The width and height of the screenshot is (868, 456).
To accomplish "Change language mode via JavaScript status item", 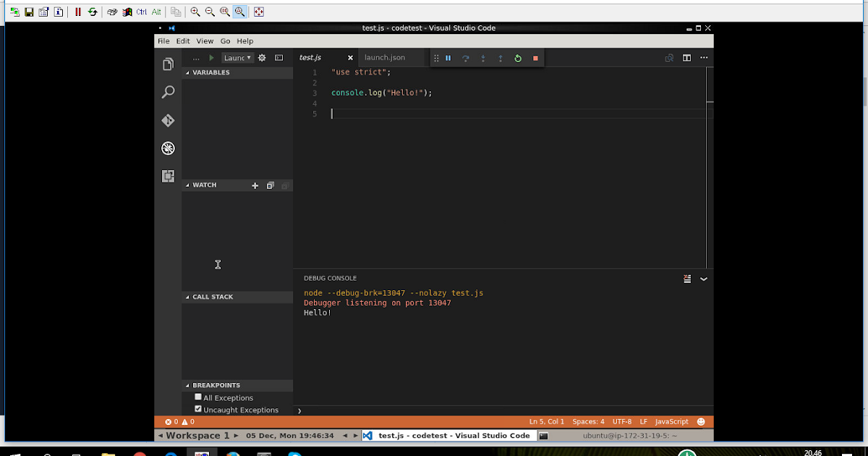I will point(672,421).
